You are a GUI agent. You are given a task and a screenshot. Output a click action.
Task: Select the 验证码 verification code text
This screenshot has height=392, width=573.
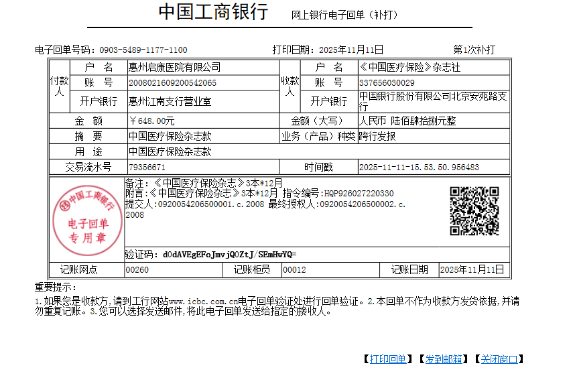coord(228,255)
